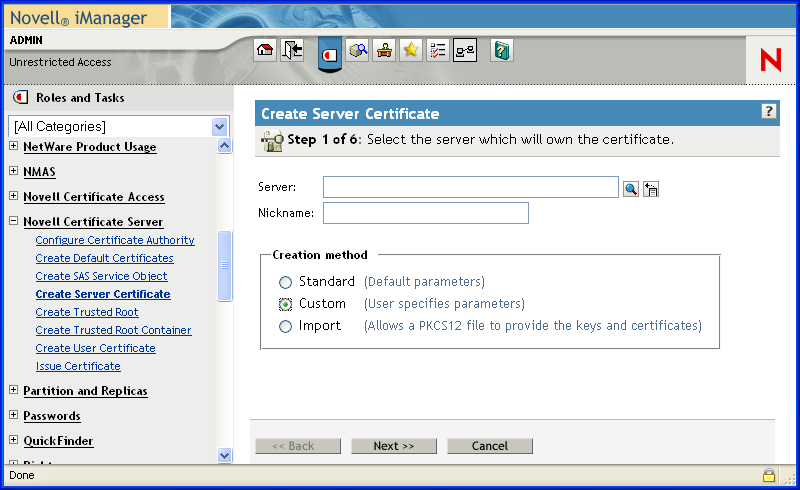Screen dimensions: 800x490
Task: Collapse the Novell Certificate Server category
Action: pos(14,222)
